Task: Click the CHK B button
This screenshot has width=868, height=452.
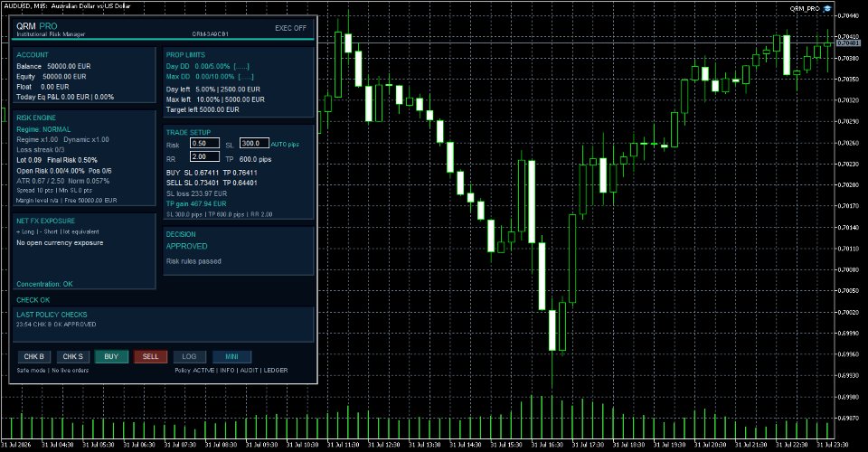Action: (33, 357)
